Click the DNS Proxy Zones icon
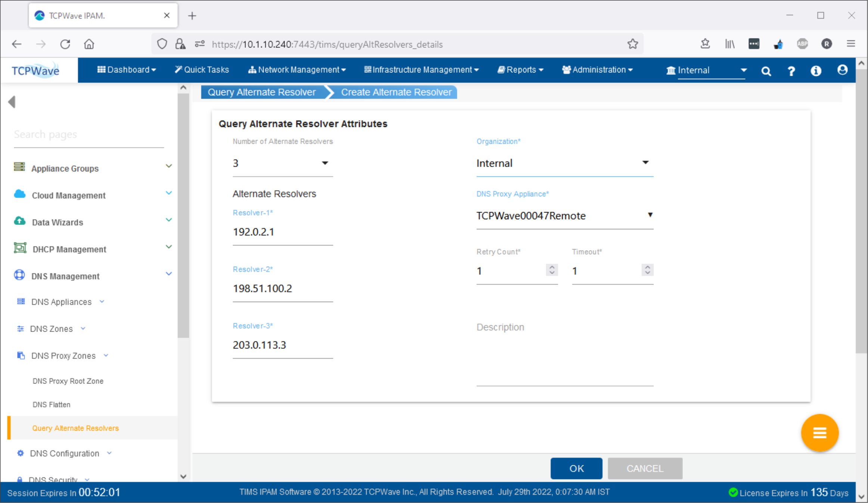The height and width of the screenshot is (503, 868). tap(21, 355)
